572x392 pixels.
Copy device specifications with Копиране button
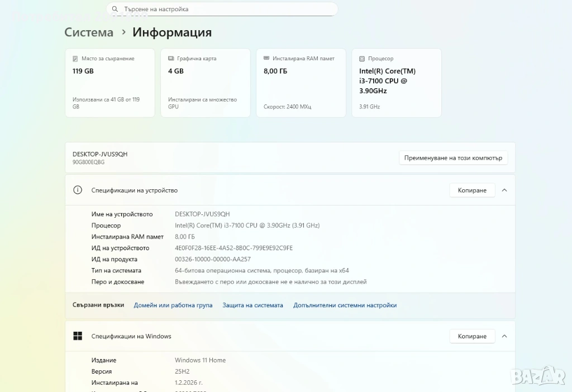[x=472, y=190]
